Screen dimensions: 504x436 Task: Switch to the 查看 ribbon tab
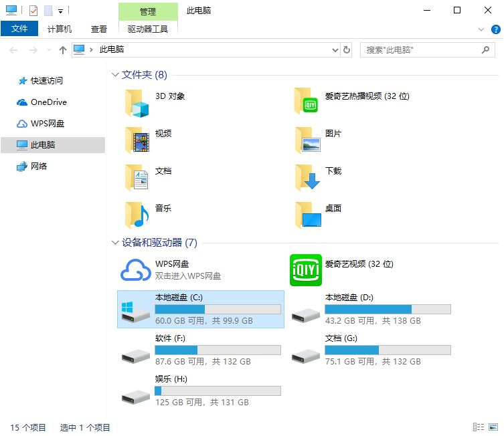point(99,29)
